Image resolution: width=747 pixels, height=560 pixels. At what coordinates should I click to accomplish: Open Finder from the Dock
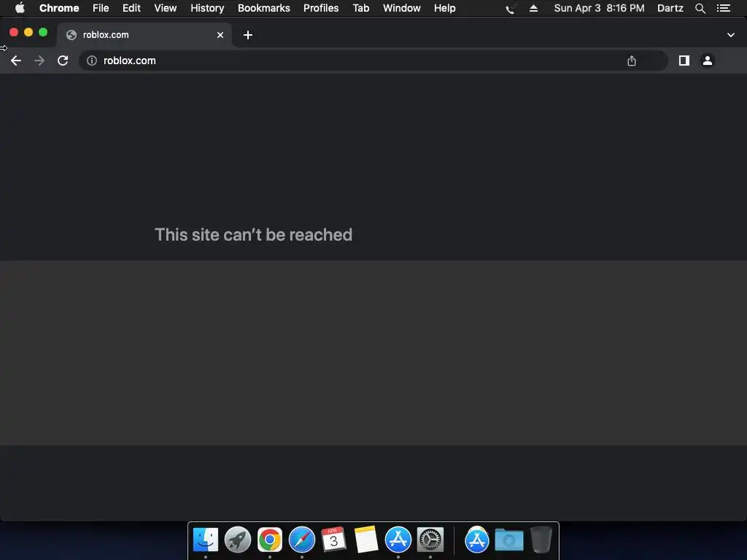click(x=206, y=540)
